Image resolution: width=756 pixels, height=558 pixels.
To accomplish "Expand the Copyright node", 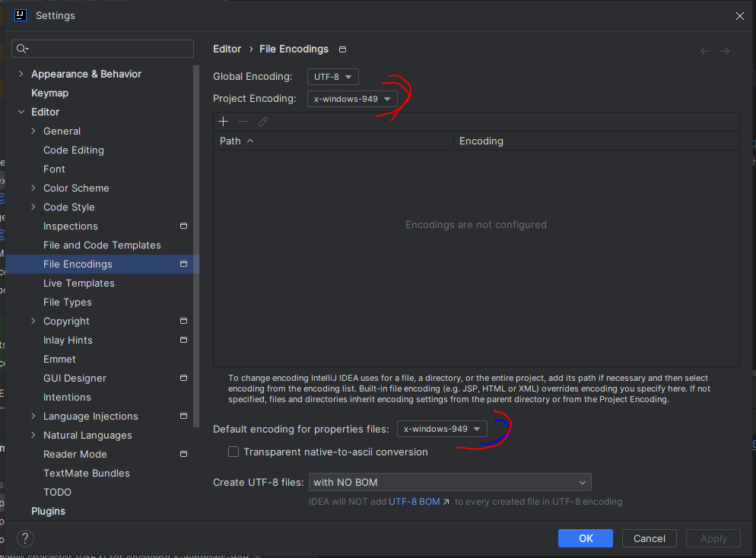I will pos(33,321).
